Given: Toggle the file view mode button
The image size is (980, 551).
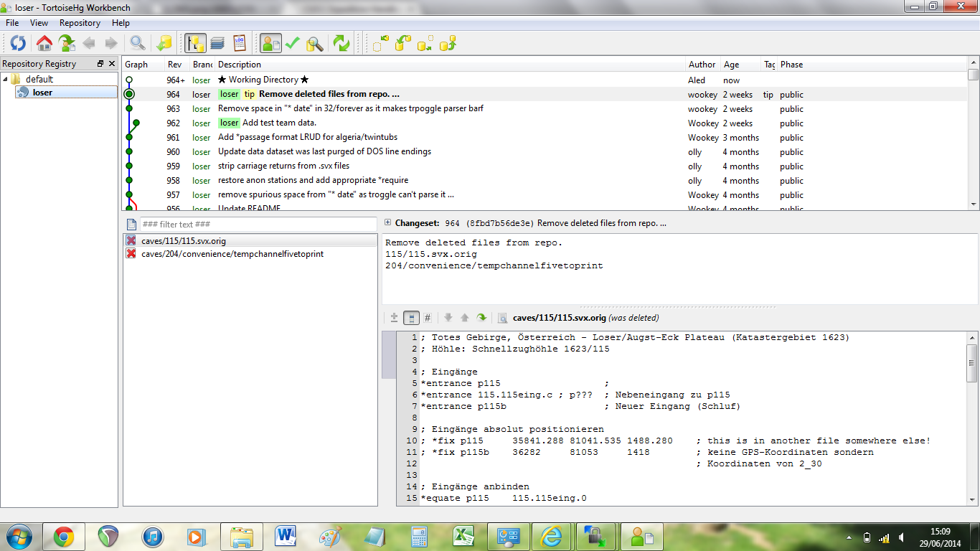Looking at the screenshot, I should pyautogui.click(x=411, y=318).
